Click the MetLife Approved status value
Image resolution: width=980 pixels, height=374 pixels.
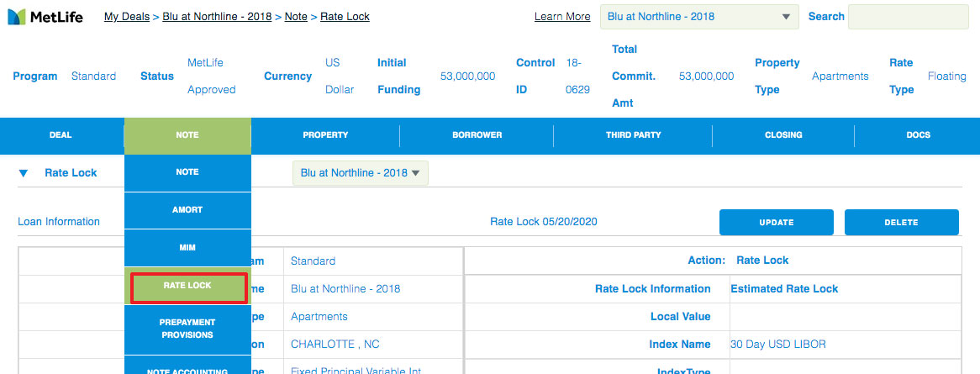[211, 76]
